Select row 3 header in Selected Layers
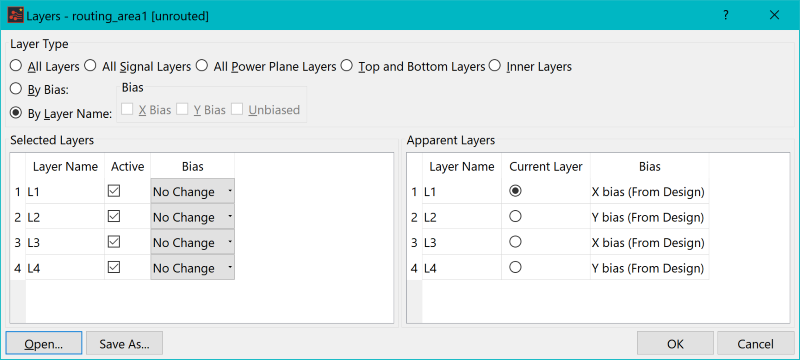The height and width of the screenshot is (360, 800). click(17, 242)
